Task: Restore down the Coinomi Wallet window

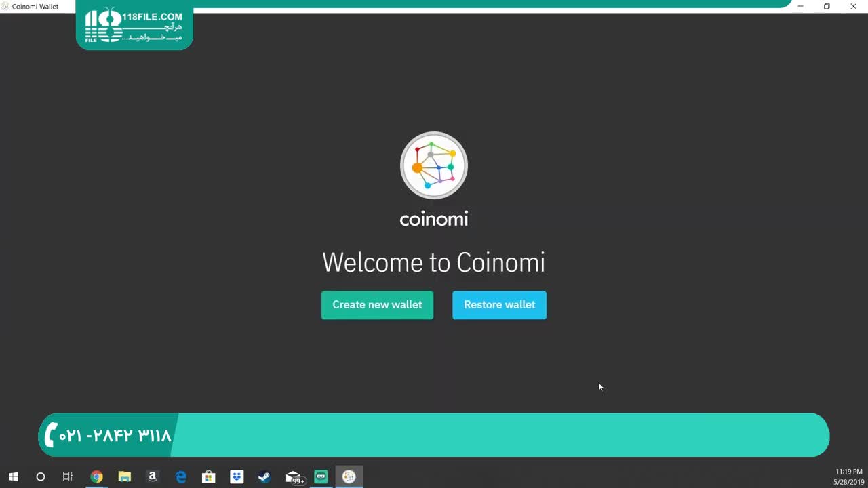Action: click(827, 6)
